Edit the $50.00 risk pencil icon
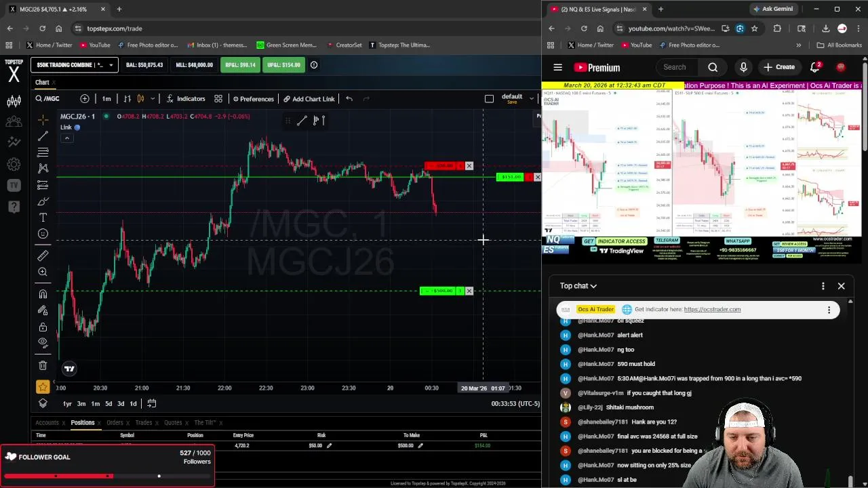Viewport: 868px width, 488px height. [329, 446]
